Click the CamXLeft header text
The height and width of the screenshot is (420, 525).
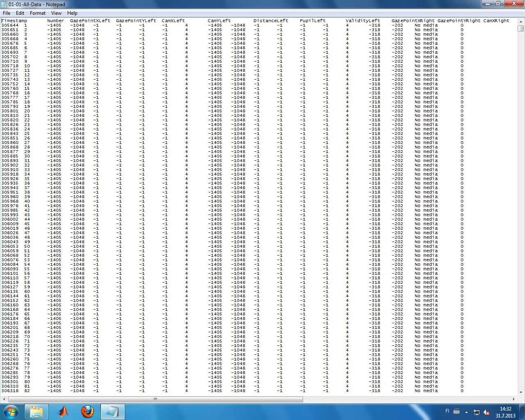pos(173,21)
